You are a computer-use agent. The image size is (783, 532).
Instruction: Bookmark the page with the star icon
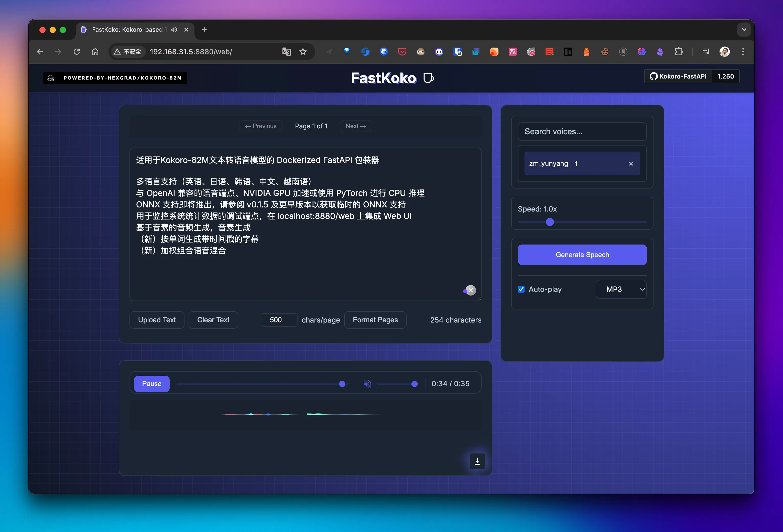[302, 51]
